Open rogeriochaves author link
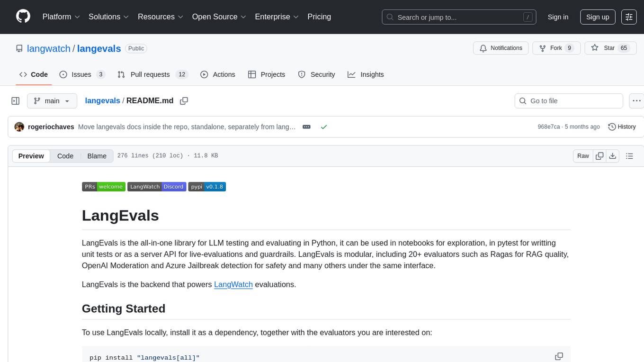 (x=51, y=127)
